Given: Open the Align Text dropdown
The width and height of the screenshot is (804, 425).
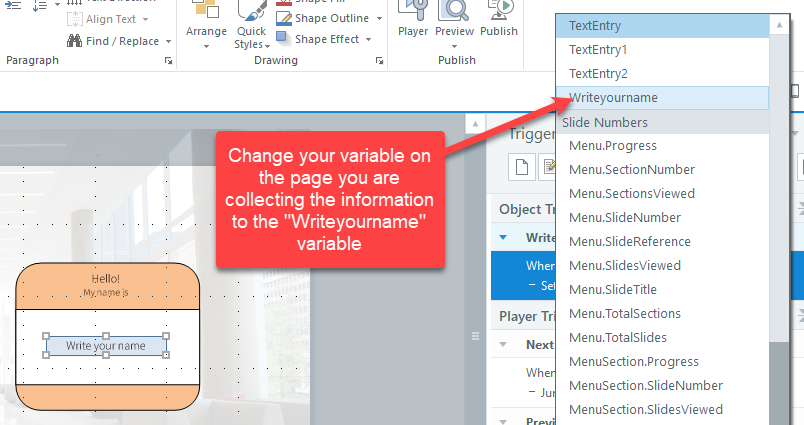Looking at the screenshot, I should (145, 19).
